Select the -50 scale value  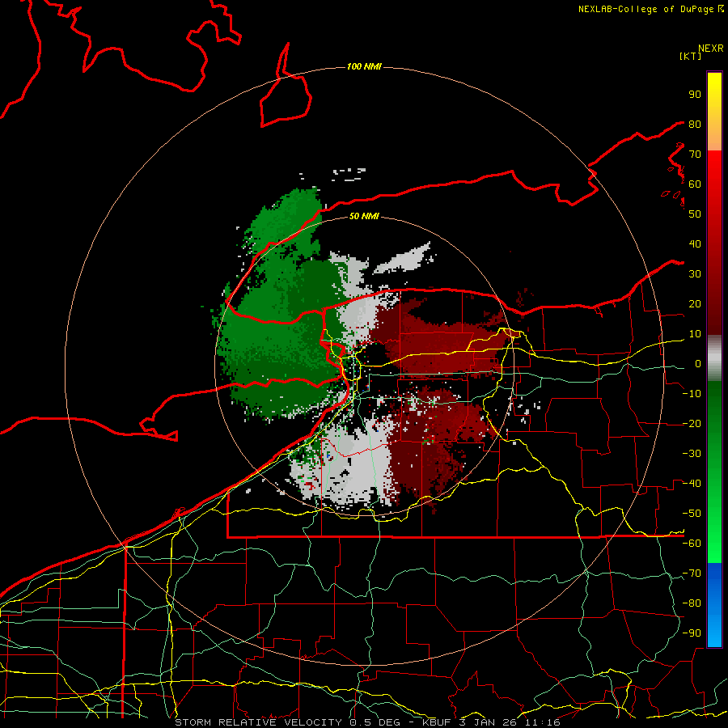(x=692, y=514)
